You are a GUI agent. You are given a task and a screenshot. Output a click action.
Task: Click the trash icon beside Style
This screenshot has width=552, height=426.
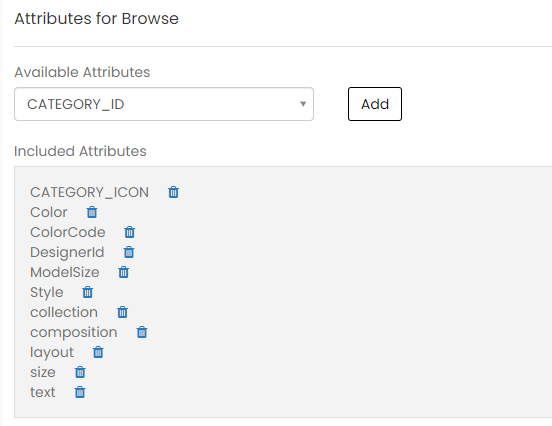[x=88, y=292]
